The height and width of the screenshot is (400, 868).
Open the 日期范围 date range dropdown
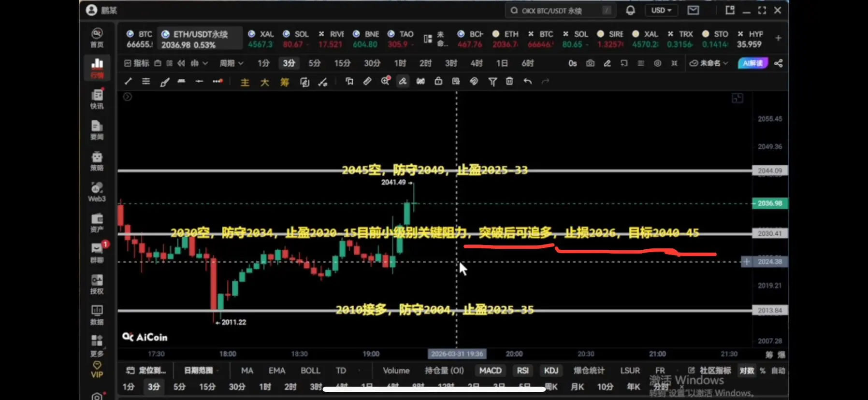pyautogui.click(x=201, y=371)
